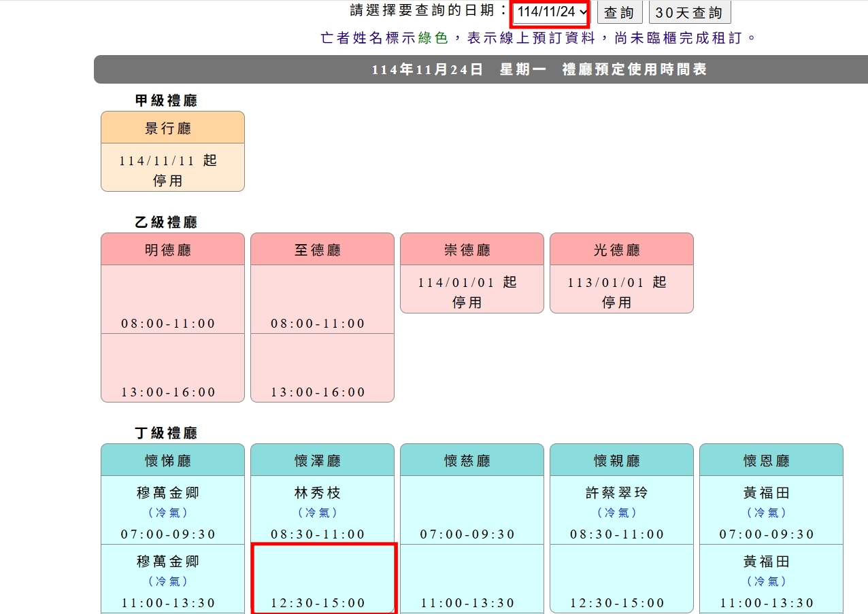Click the 光德廳 hall header
The width and height of the screenshot is (868, 614).
(x=621, y=250)
